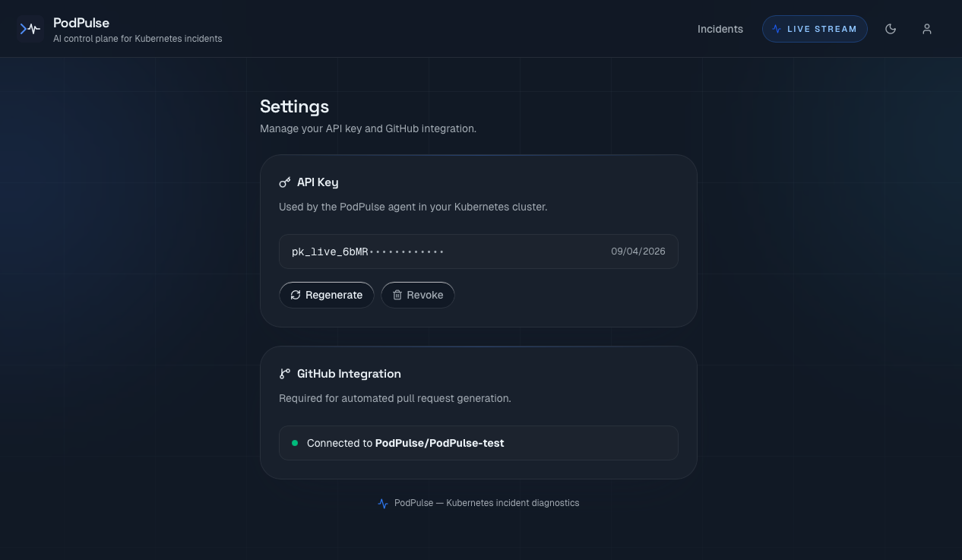
Task: Revoke the current API key
Action: 418,295
